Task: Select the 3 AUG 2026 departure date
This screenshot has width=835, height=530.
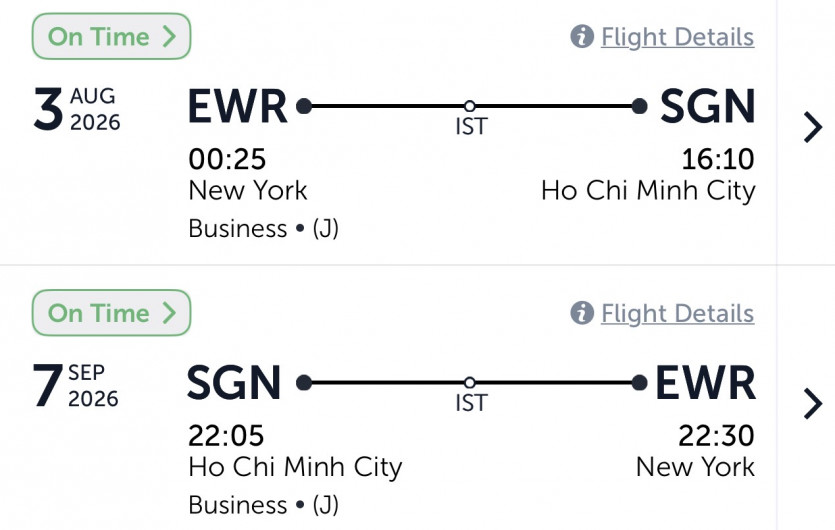Action: (x=77, y=110)
